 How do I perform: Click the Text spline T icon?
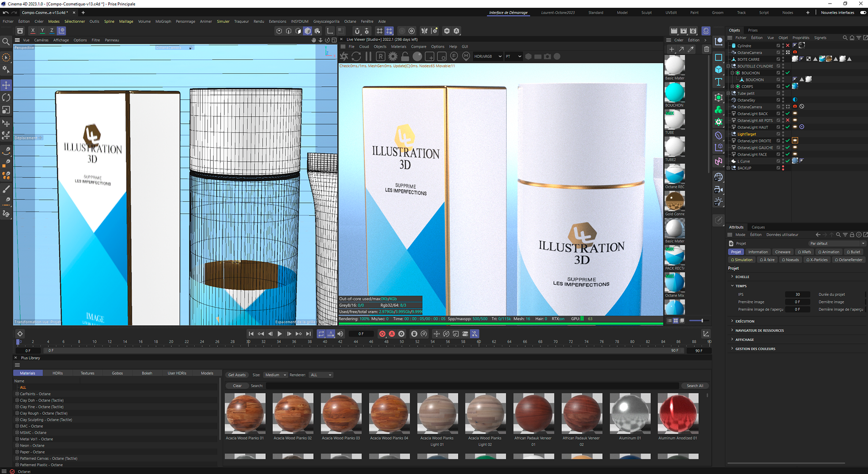click(718, 82)
